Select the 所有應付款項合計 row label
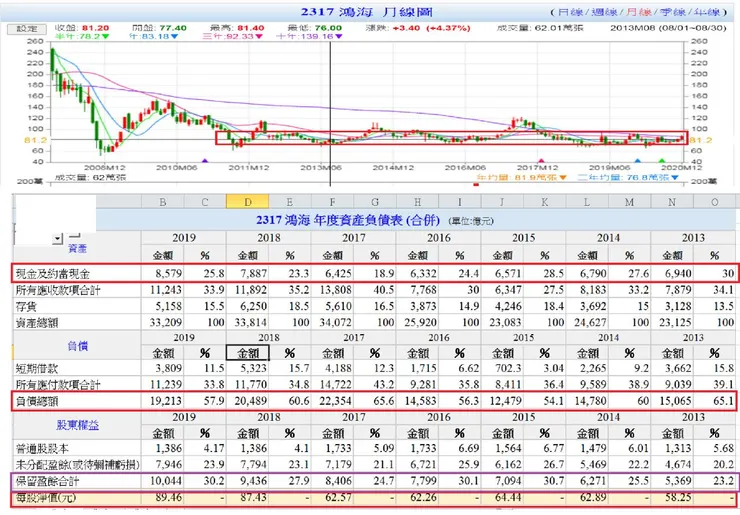Screen dimensions: 740x515 [x=58, y=385]
